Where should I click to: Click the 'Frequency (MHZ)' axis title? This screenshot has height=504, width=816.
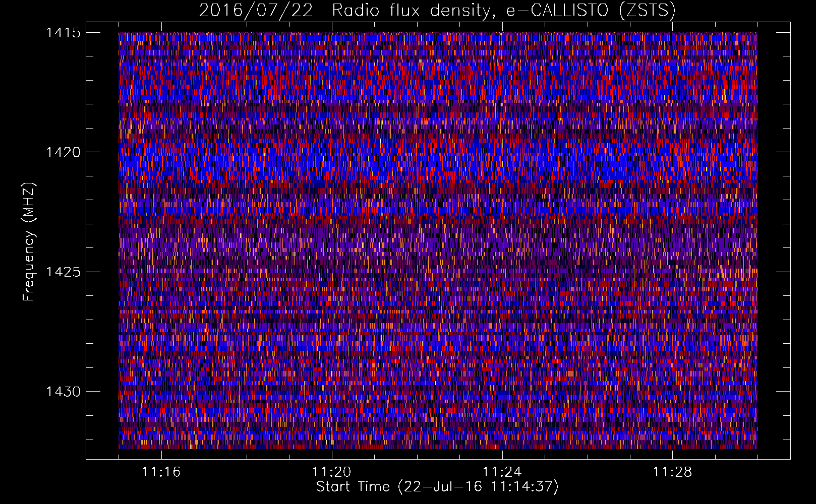(x=29, y=241)
